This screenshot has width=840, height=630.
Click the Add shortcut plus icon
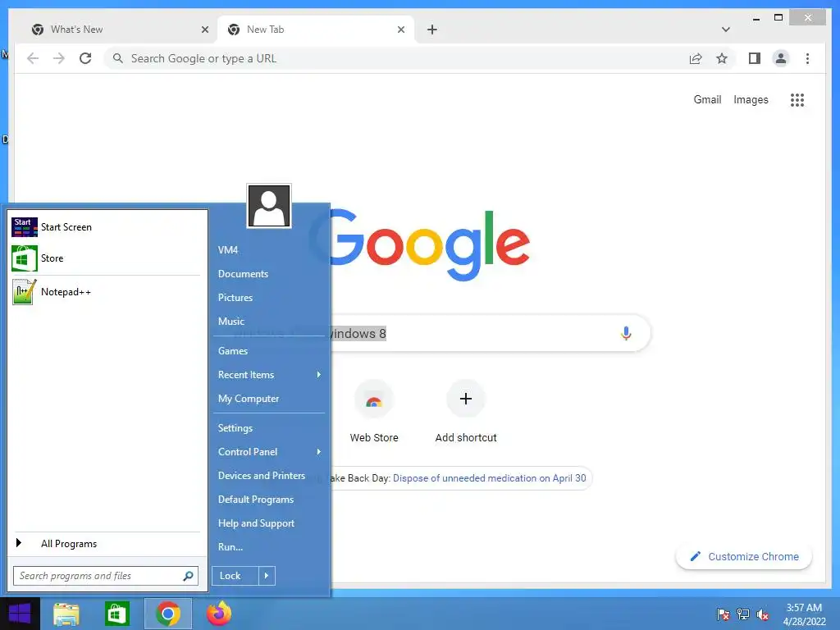coord(466,399)
